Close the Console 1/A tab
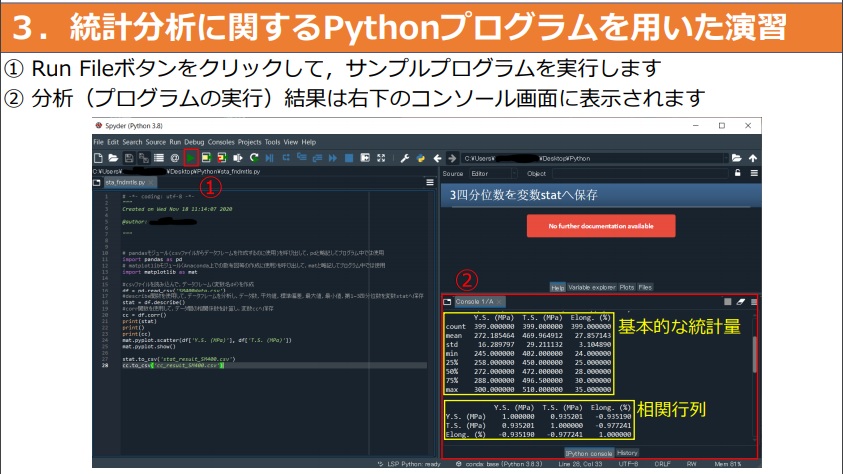 [500, 301]
